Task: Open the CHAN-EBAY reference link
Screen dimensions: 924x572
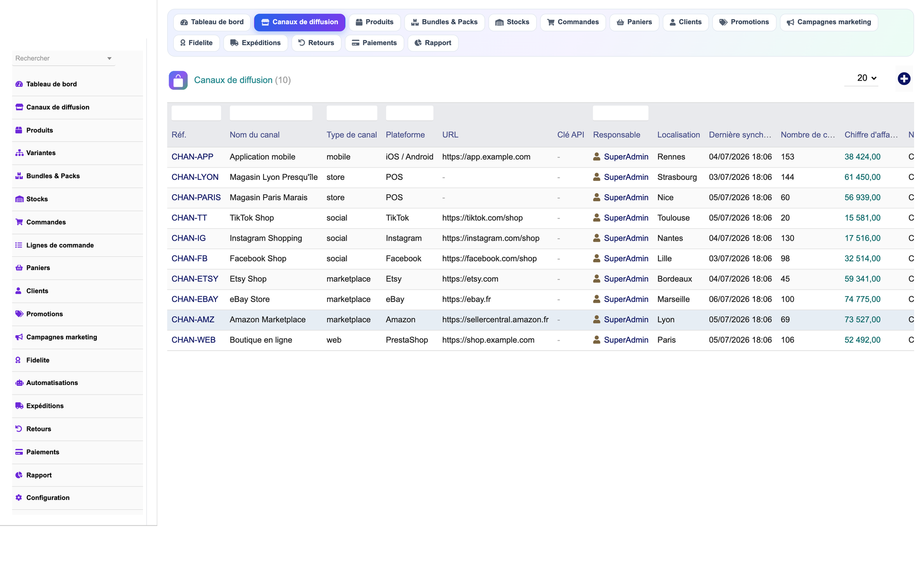Action: pos(195,299)
